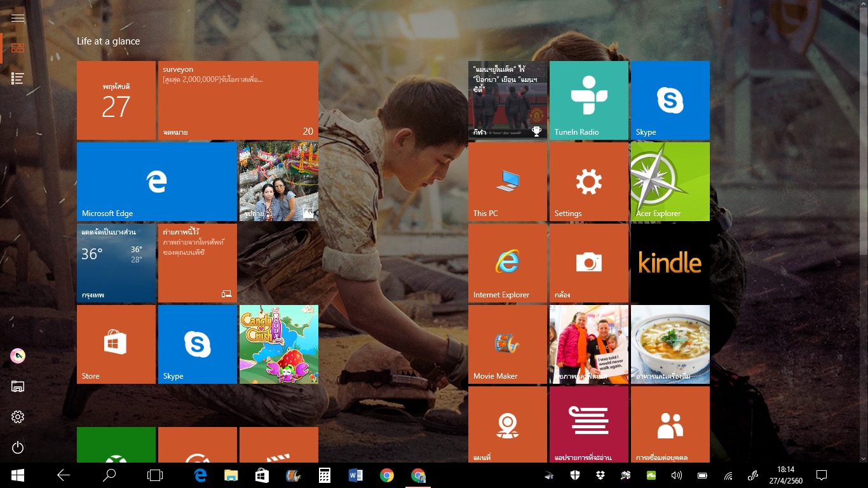Open the Reading List tile
Image resolution: width=868 pixels, height=488 pixels.
[589, 424]
